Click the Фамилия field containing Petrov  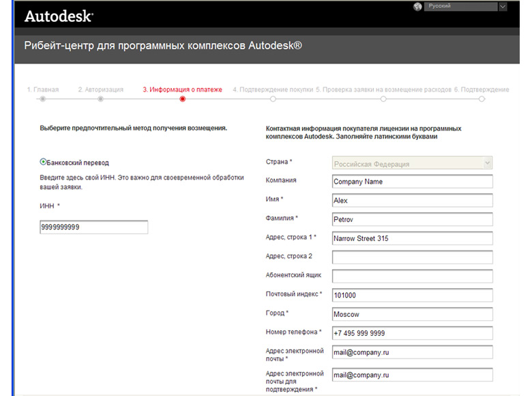(412, 219)
